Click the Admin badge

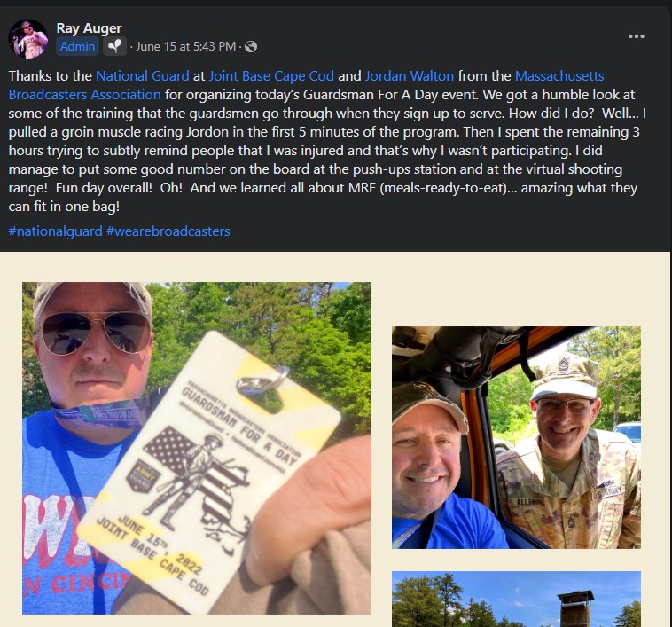(77, 46)
